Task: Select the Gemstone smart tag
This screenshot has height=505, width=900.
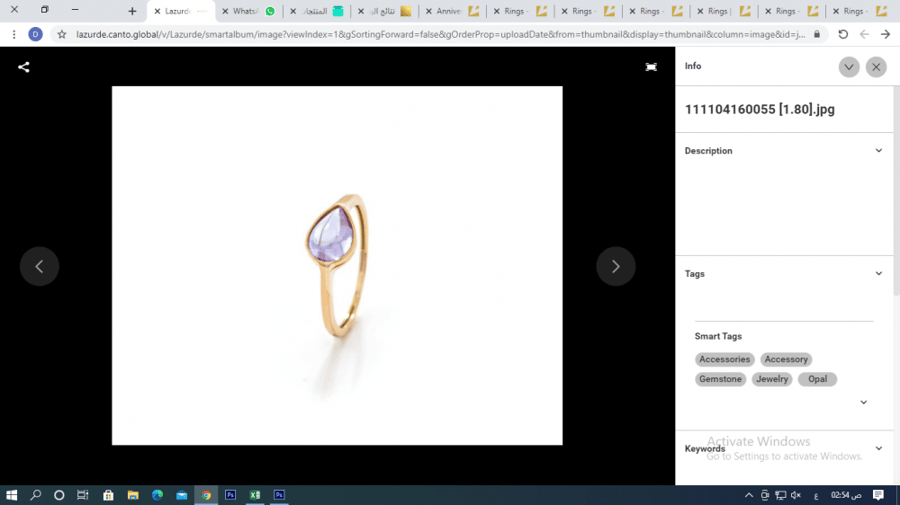Action: click(720, 379)
